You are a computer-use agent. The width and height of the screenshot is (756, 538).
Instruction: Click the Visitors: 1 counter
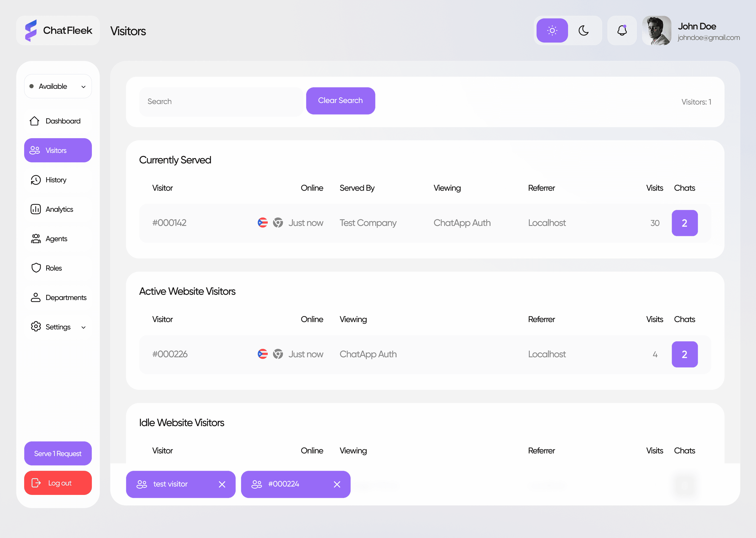(x=696, y=102)
